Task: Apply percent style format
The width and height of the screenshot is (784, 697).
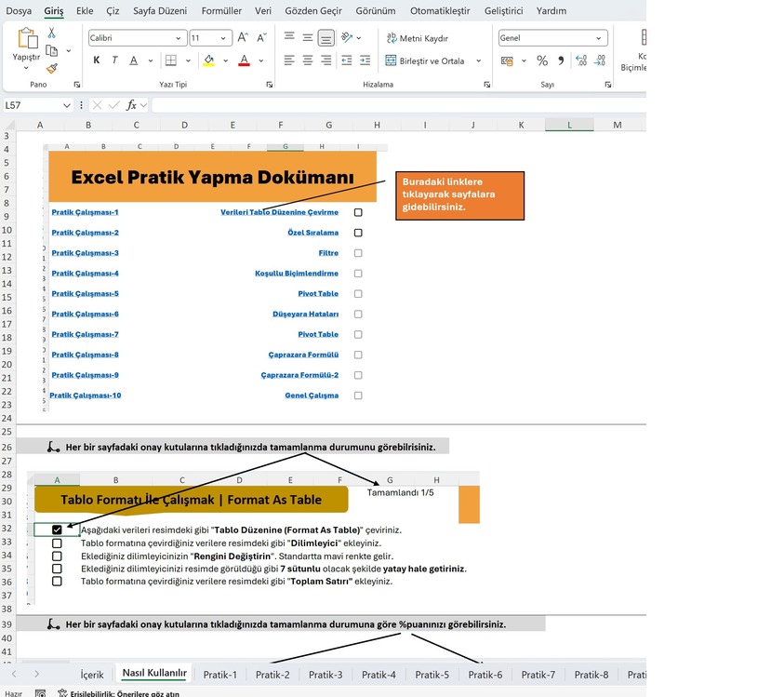Action: coord(542,61)
